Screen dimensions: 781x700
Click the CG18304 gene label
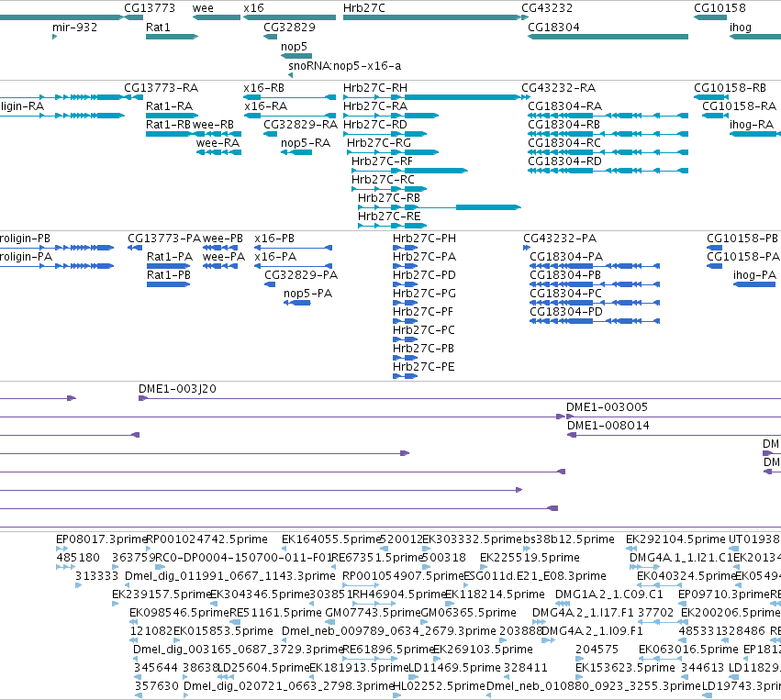coord(553,27)
